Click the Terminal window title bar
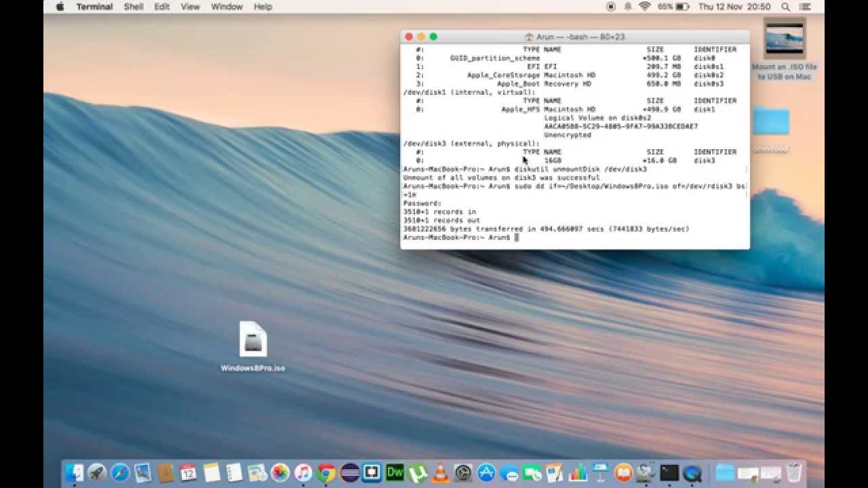 [575, 37]
